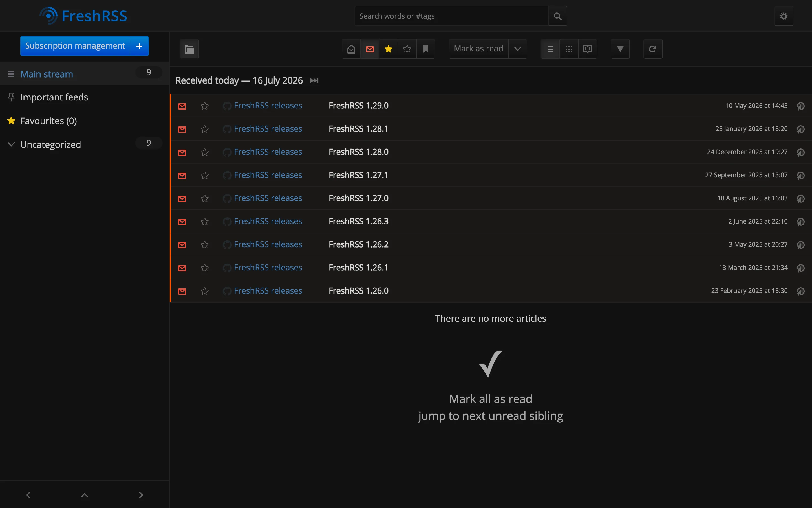Open original link for FreshRSS 1.27.1

click(x=801, y=176)
